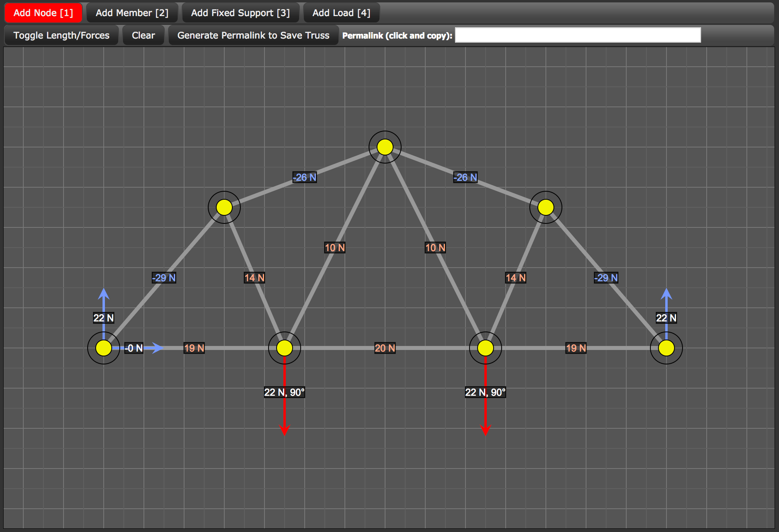Clear the current truss
This screenshot has height=532, width=779.
click(143, 35)
